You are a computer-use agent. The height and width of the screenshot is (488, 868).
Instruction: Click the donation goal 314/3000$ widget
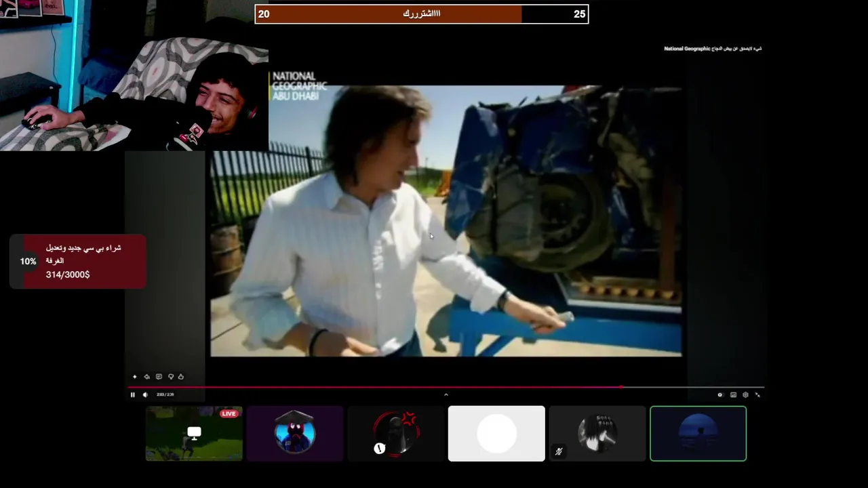tap(78, 262)
